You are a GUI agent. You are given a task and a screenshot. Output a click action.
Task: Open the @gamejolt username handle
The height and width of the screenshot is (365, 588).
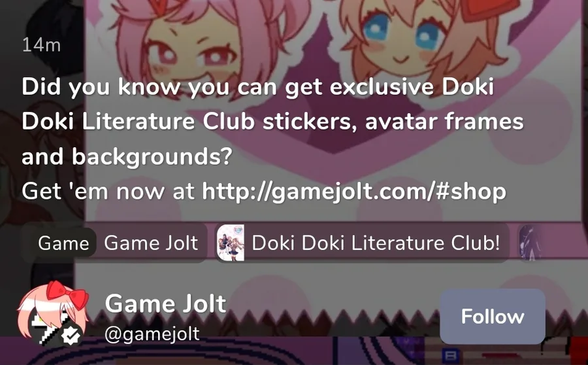click(152, 334)
